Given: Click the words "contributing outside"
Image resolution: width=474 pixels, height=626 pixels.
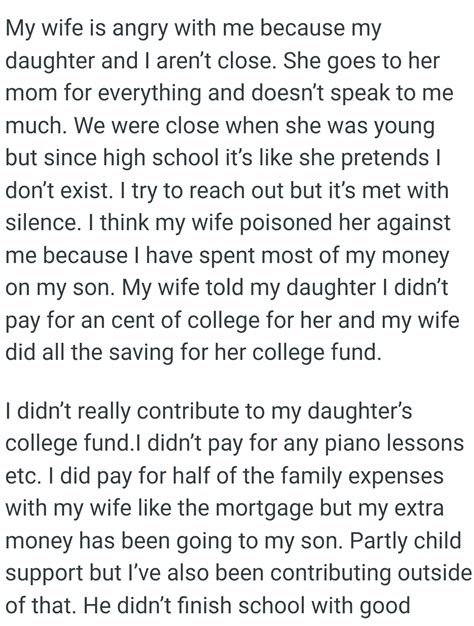Looking at the screenshot, I should tap(371, 574).
